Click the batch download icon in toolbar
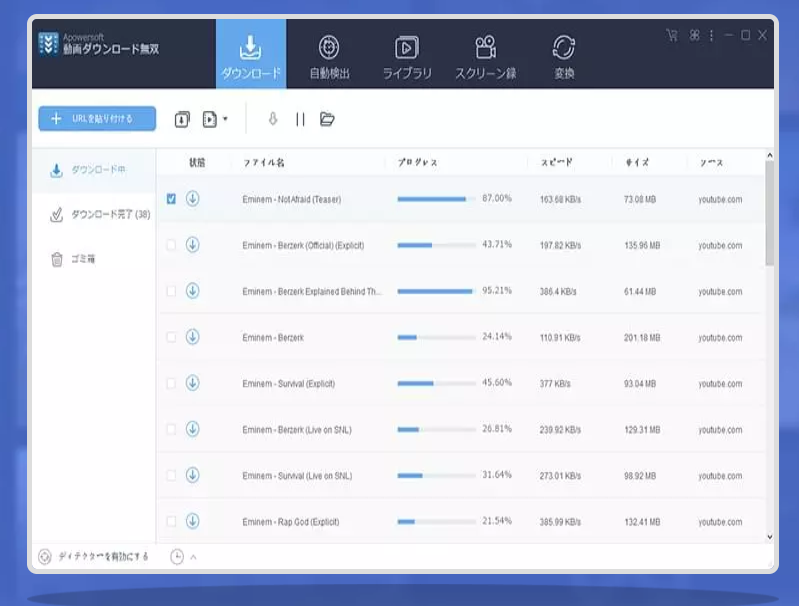 (182, 119)
